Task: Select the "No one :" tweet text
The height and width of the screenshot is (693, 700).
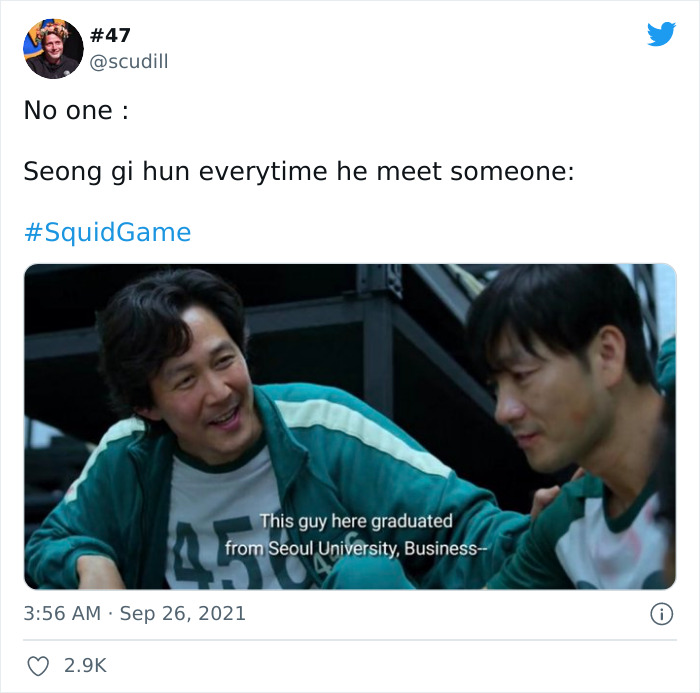Action: tap(76, 110)
